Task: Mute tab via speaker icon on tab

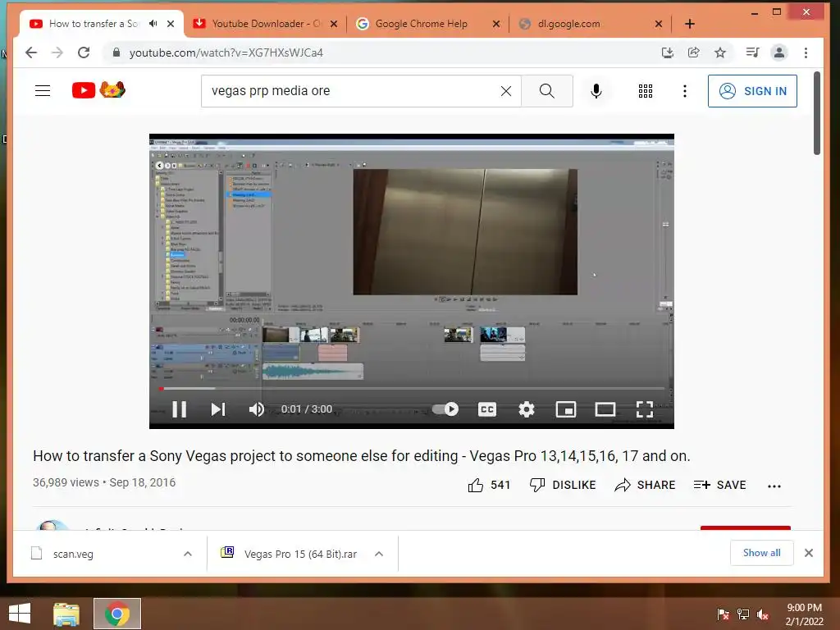Action: (x=153, y=24)
